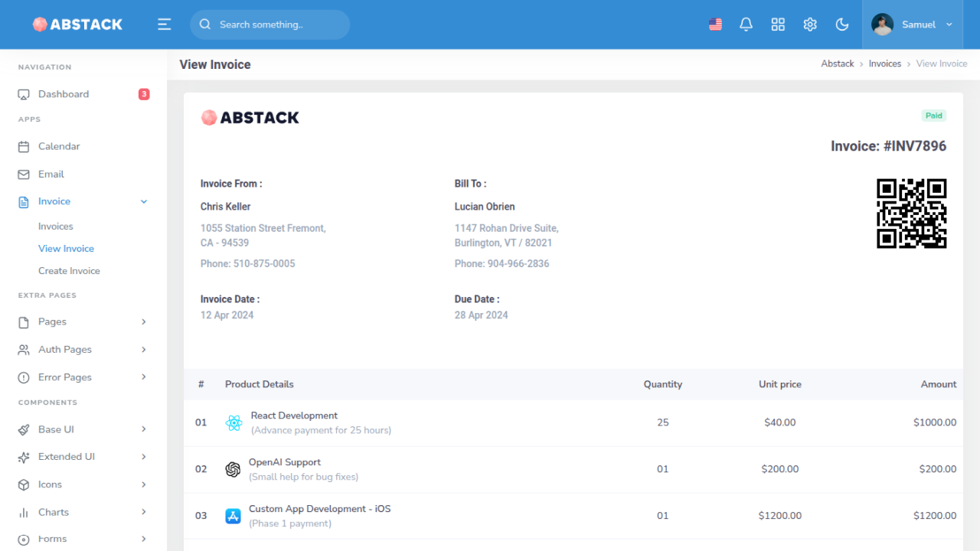The image size is (980, 551).
Task: Click the Abstack logo on the invoice
Action: pos(250,117)
